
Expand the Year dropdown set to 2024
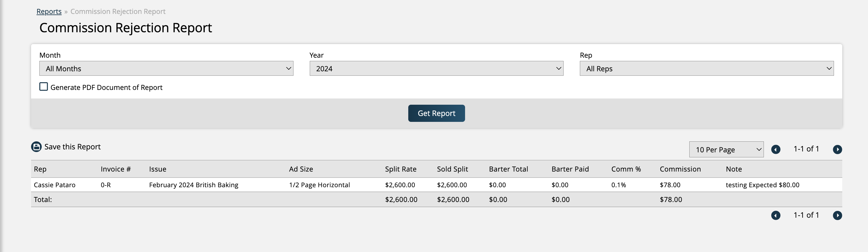(x=436, y=68)
